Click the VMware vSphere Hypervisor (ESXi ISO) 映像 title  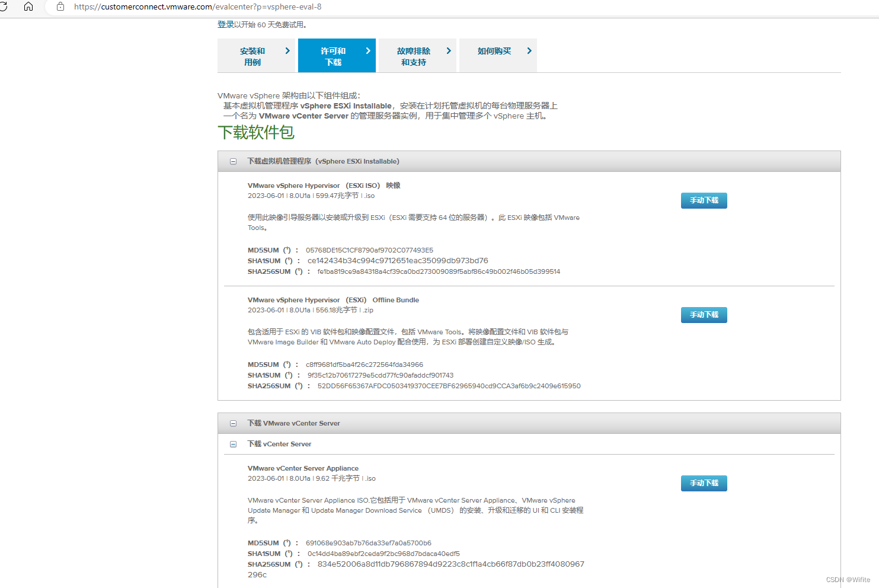324,186
